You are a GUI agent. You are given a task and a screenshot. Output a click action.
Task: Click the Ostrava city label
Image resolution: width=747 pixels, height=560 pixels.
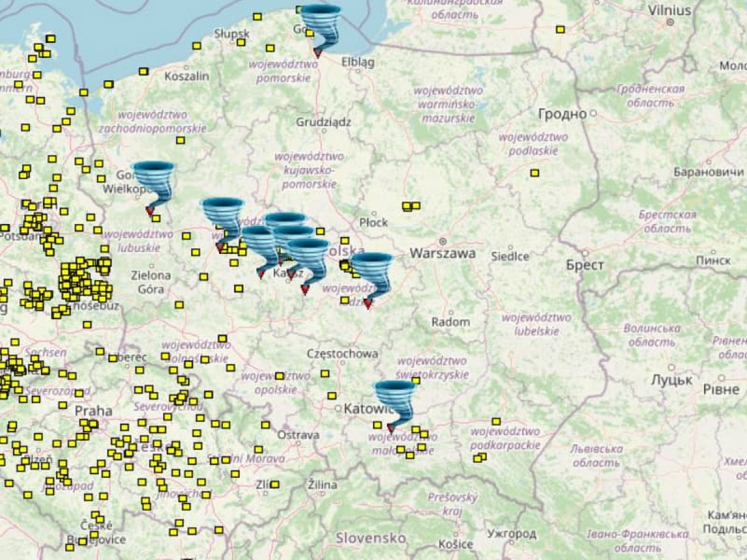[298, 435]
